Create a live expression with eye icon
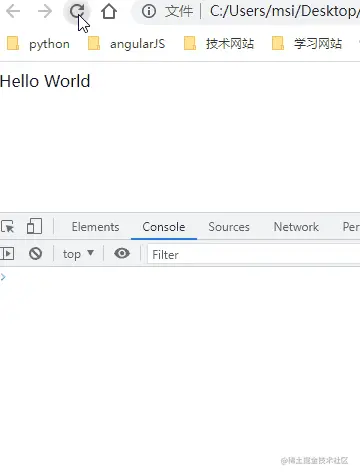Image resolution: width=360 pixels, height=476 pixels. pos(122,253)
